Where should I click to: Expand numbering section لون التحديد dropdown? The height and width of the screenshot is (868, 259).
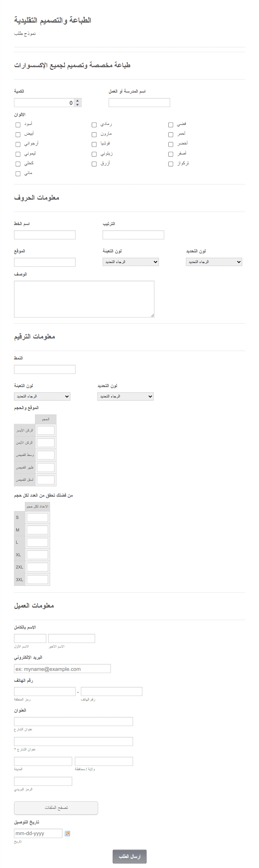126,396
